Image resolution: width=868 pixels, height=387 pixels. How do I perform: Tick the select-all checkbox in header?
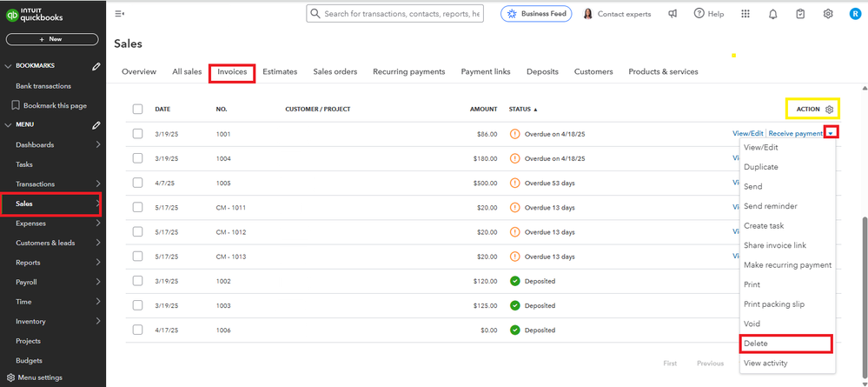tap(138, 110)
